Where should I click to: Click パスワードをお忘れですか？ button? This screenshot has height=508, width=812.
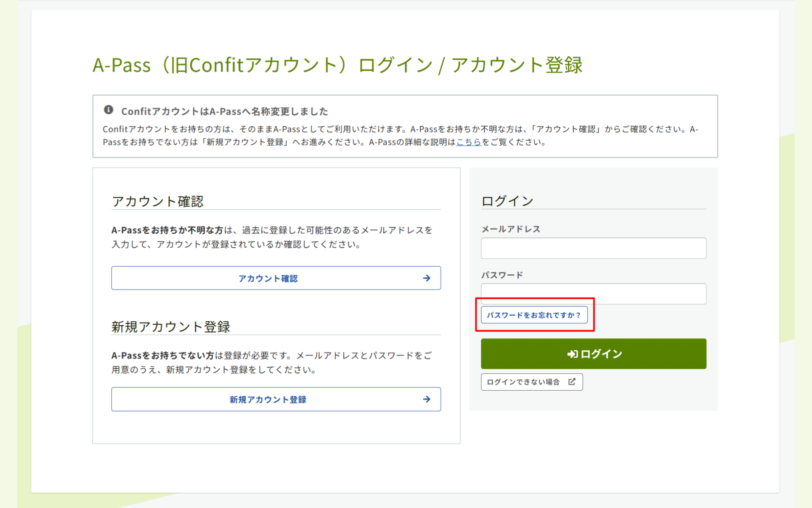tap(534, 315)
